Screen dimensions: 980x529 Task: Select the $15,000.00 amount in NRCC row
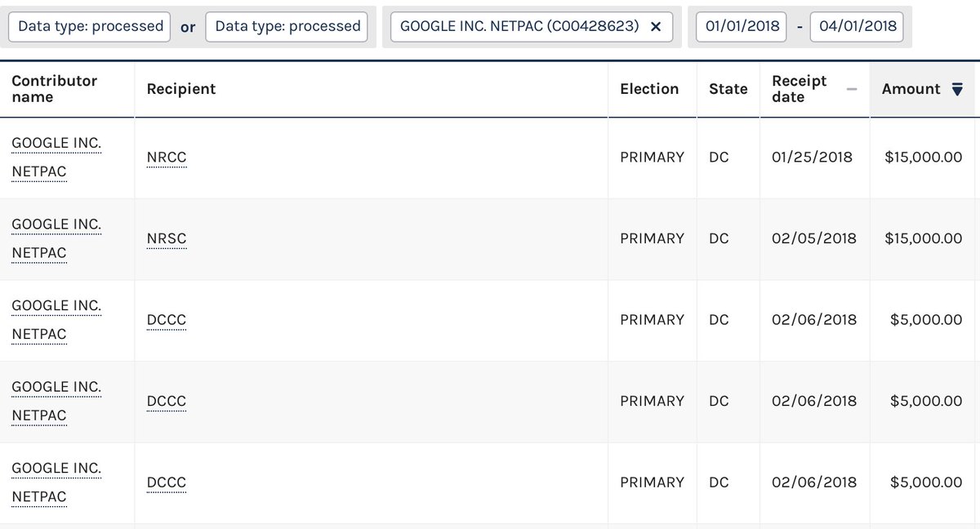point(923,157)
